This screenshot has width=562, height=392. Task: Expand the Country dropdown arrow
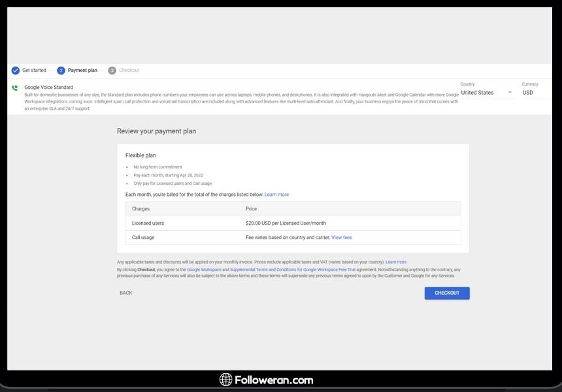(x=510, y=93)
